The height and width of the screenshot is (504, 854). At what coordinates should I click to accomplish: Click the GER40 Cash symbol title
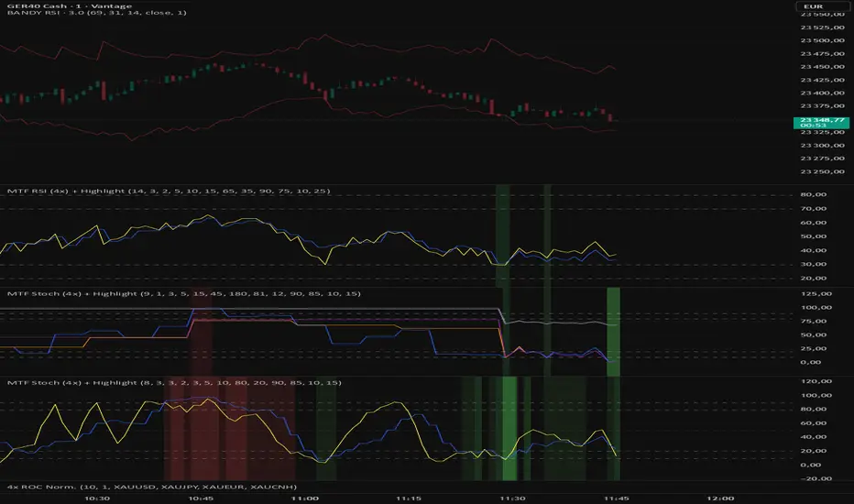[x=69, y=6]
